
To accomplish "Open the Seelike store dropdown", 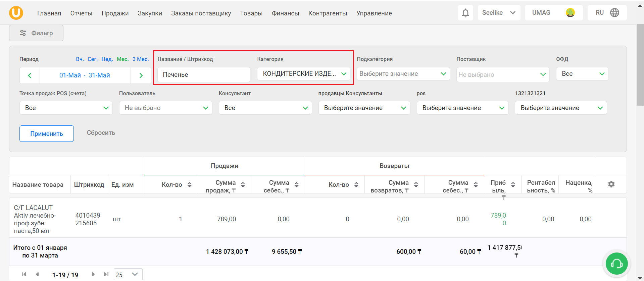I will [x=499, y=13].
